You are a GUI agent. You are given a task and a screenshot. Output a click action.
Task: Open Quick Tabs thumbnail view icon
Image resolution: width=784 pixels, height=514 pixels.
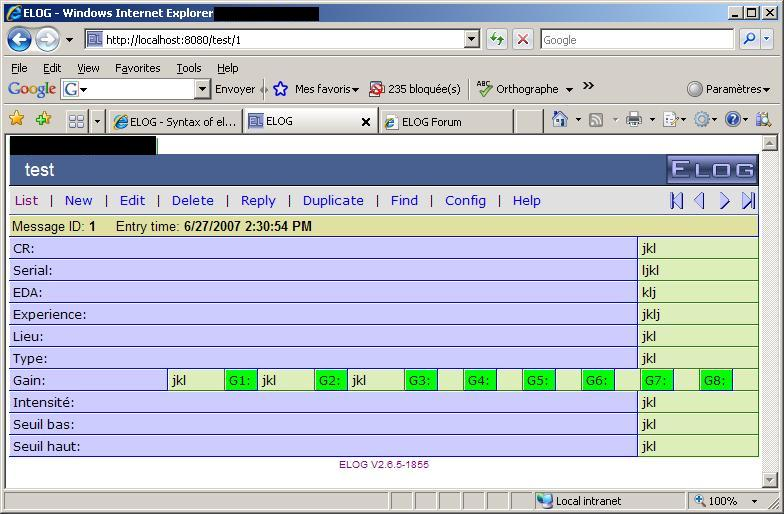(76, 121)
